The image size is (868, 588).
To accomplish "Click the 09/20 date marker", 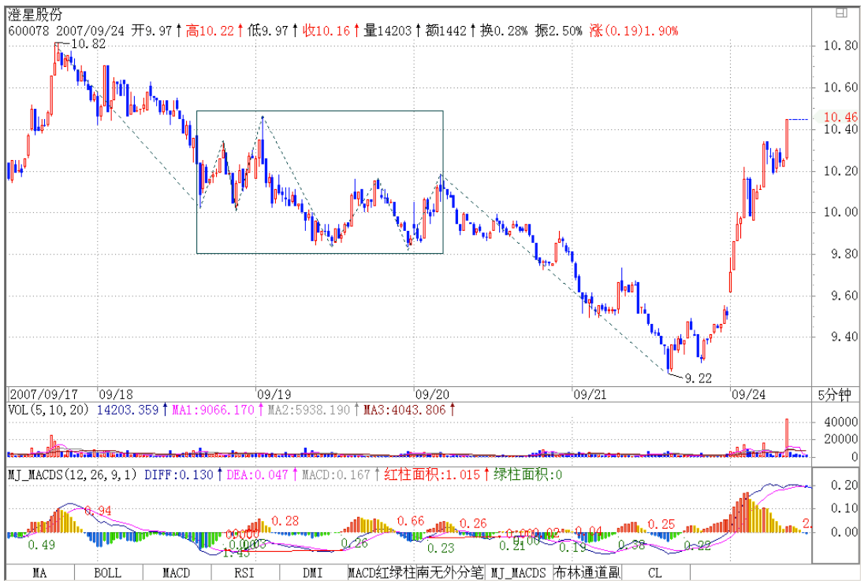I will (x=432, y=394).
